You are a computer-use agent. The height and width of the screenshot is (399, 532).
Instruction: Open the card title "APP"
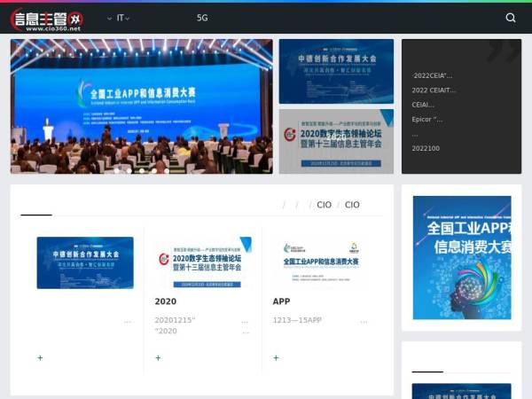[x=281, y=301]
